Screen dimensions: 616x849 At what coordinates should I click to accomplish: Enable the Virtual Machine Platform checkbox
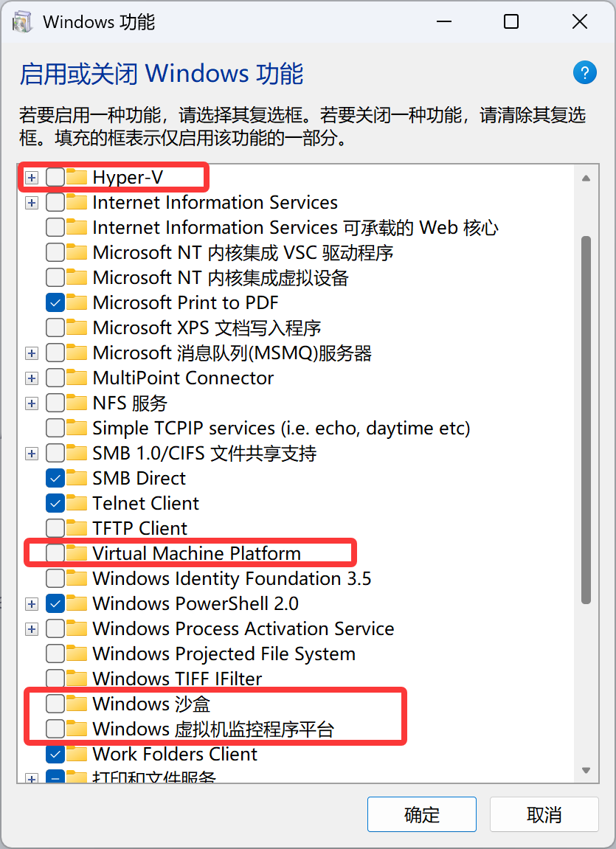55,553
